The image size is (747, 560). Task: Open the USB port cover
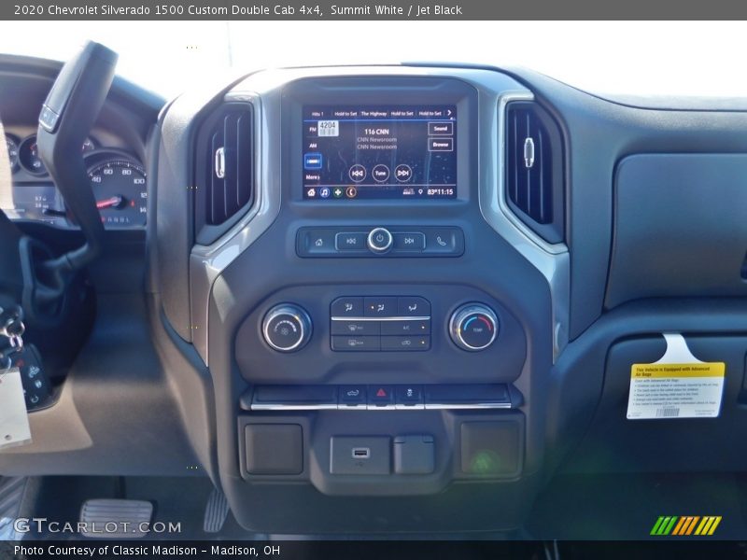pos(360,455)
